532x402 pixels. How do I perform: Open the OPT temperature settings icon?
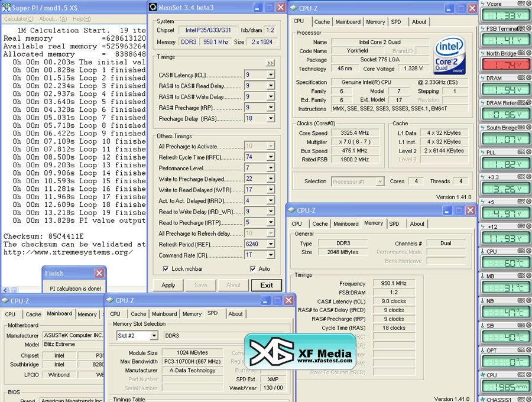pos(521,350)
